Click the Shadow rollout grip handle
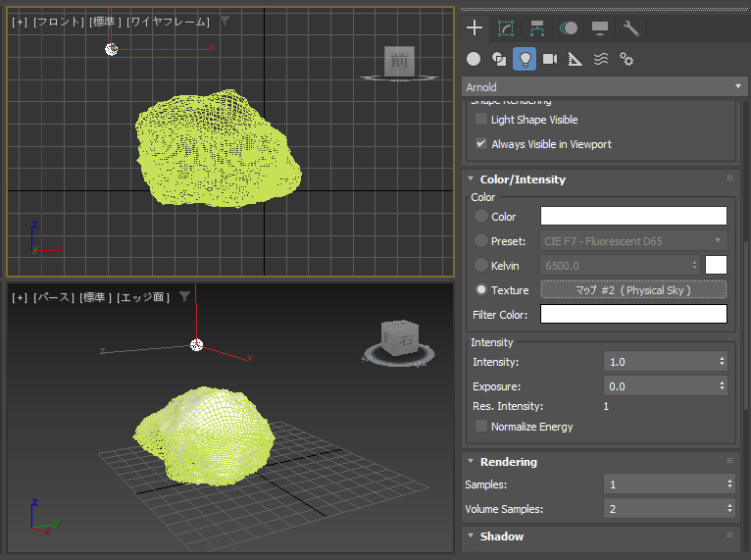751x560 pixels. click(x=729, y=535)
